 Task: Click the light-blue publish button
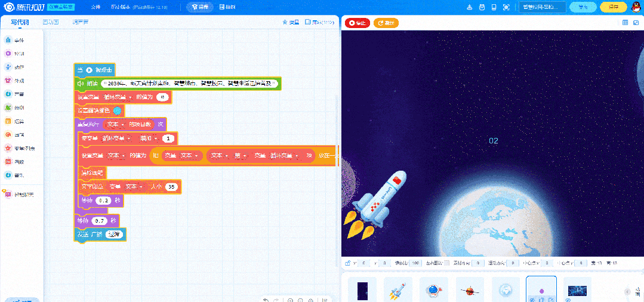pyautogui.click(x=583, y=7)
